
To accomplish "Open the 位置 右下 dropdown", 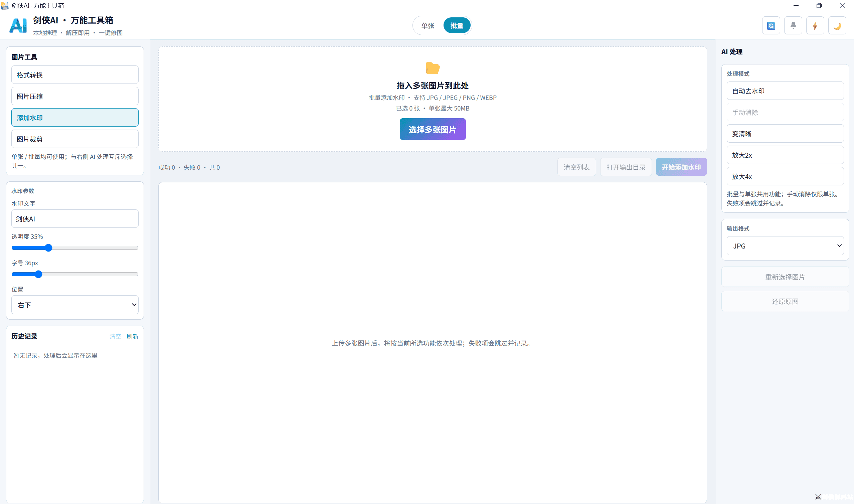I will (x=75, y=305).
